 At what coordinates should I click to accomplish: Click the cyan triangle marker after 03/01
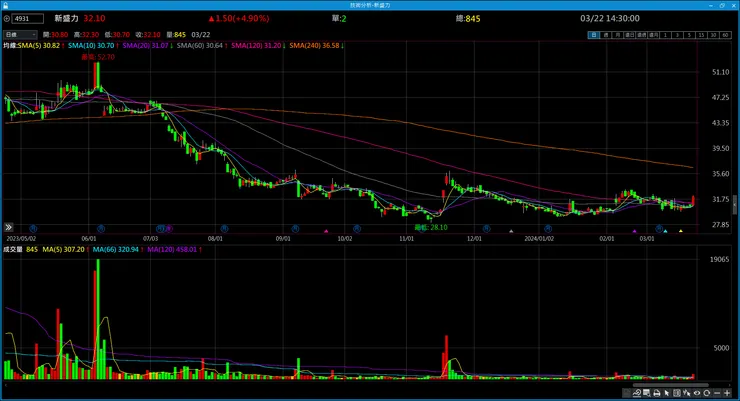click(665, 231)
